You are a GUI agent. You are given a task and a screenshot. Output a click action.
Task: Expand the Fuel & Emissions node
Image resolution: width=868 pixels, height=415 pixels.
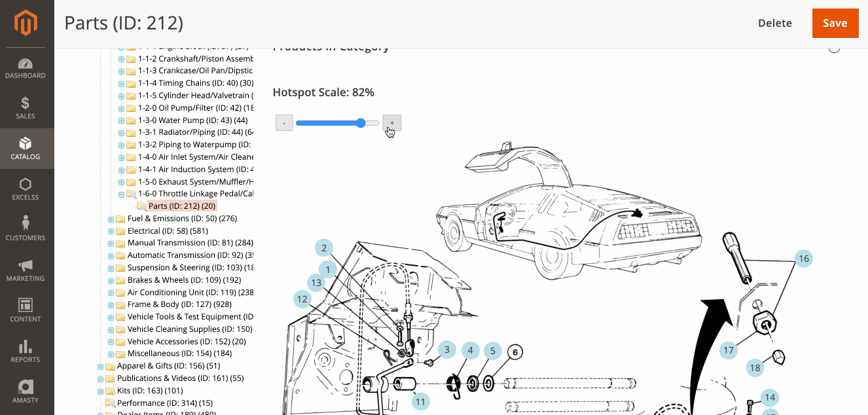(x=111, y=219)
